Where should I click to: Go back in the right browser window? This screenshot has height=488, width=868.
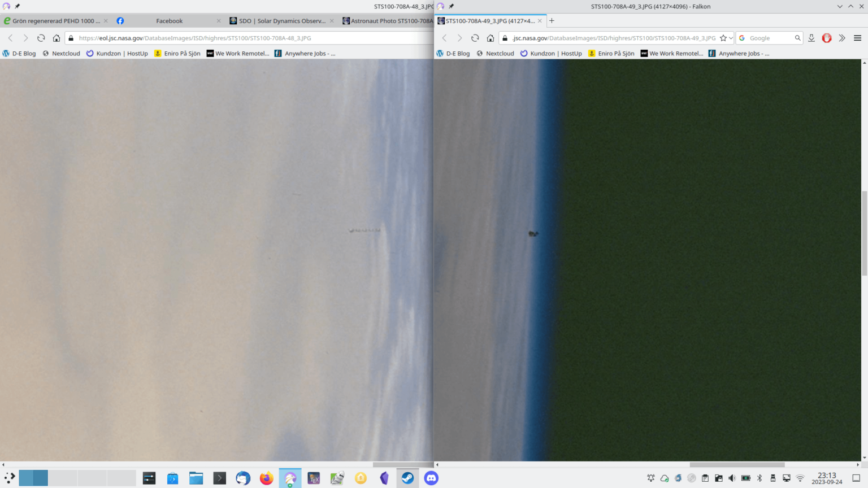tap(445, 38)
